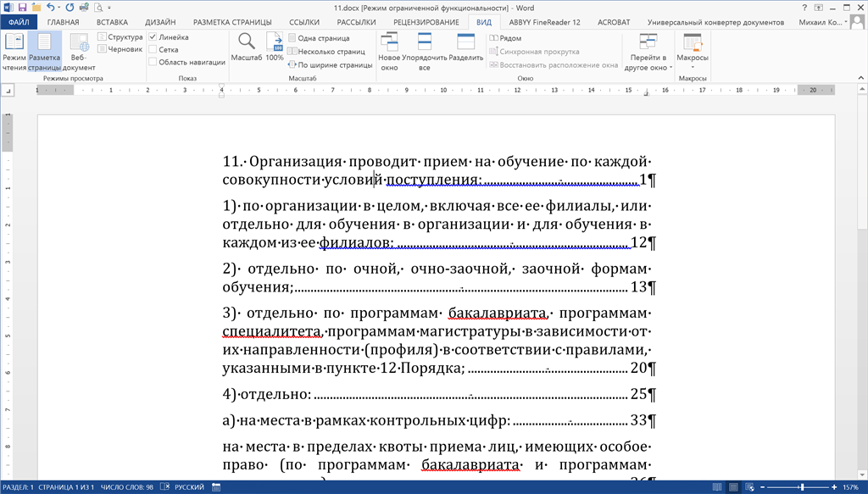Open the user account Михаил Ко... dropdown
The width and height of the screenshot is (868, 494).
[x=823, y=22]
